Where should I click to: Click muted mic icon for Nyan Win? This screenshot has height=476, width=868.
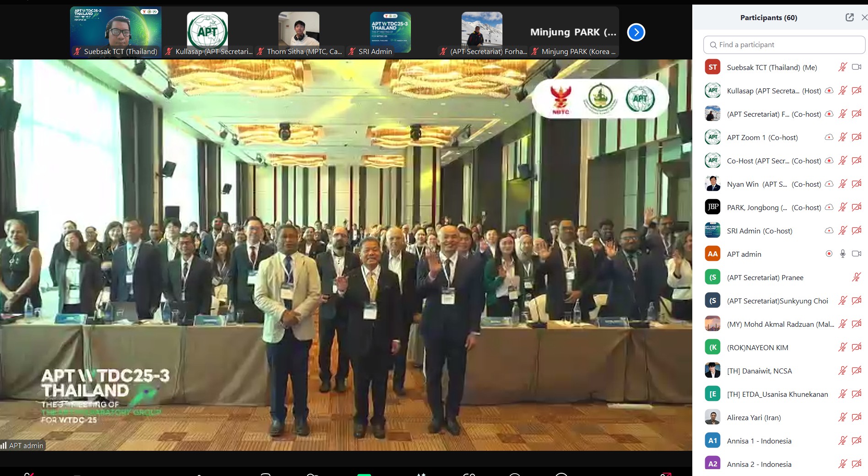pyautogui.click(x=842, y=184)
